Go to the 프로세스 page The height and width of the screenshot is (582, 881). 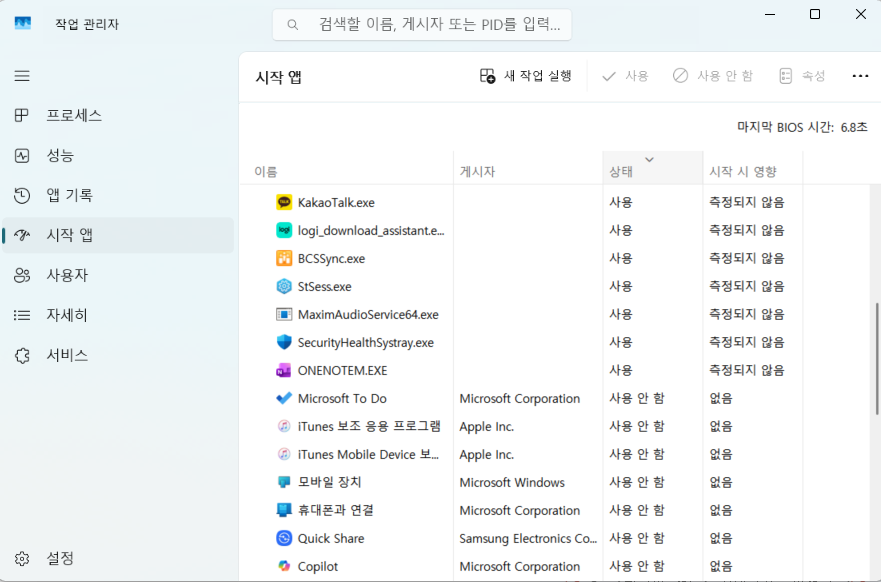pyautogui.click(x=118, y=116)
